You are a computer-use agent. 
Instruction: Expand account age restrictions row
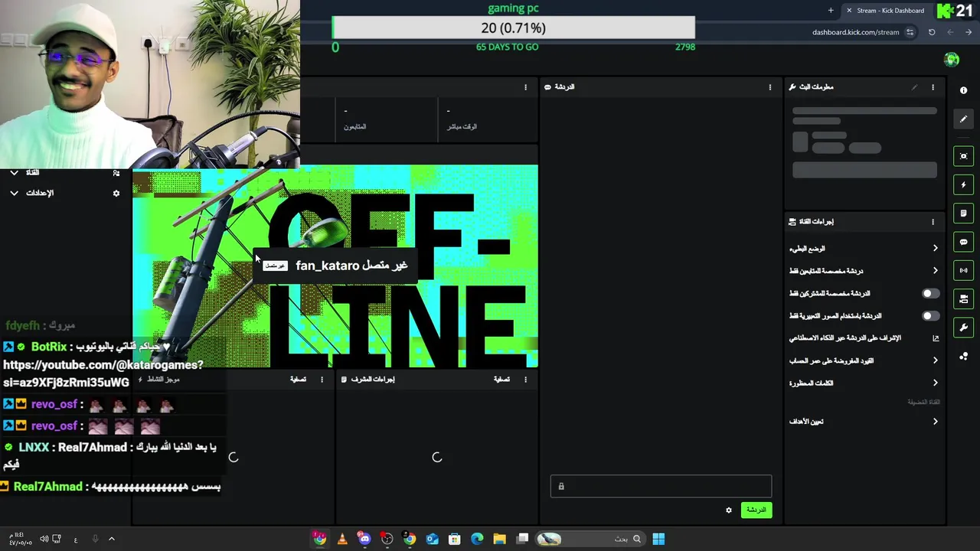coord(864,360)
